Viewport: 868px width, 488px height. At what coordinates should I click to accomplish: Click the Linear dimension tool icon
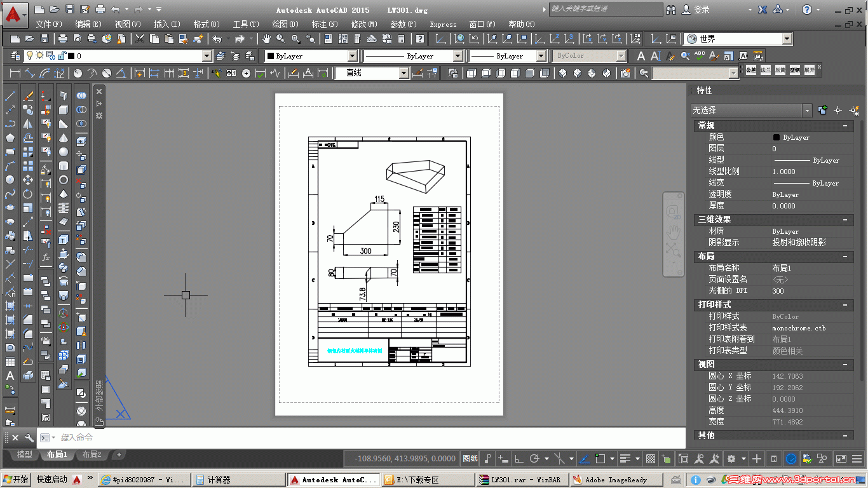[15, 73]
